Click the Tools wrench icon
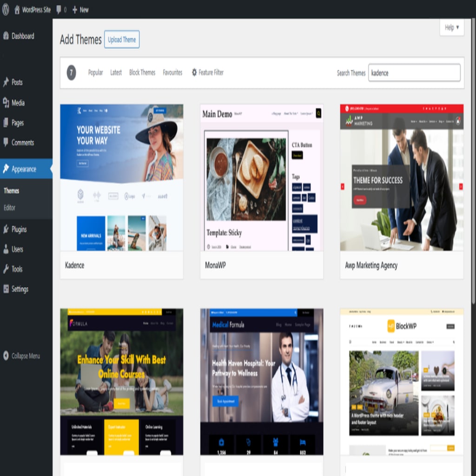The width and height of the screenshot is (476, 476). click(6, 269)
